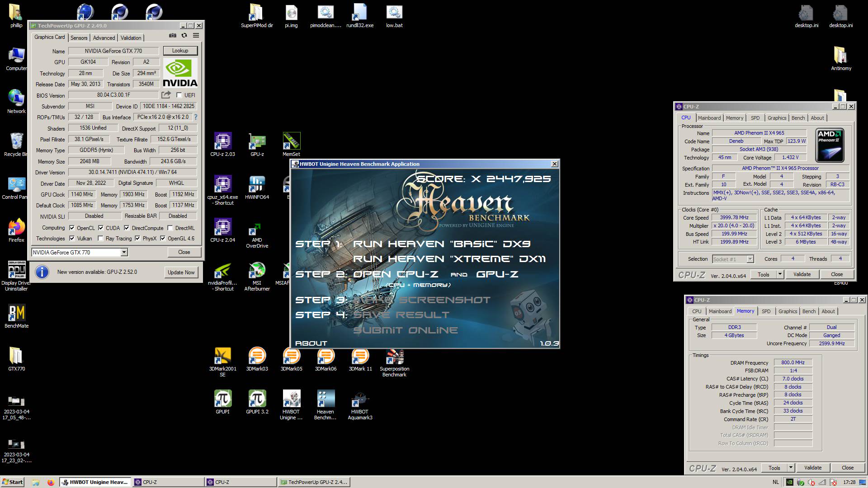Take a GPU-Z screenshot with camera icon

pos(172,35)
